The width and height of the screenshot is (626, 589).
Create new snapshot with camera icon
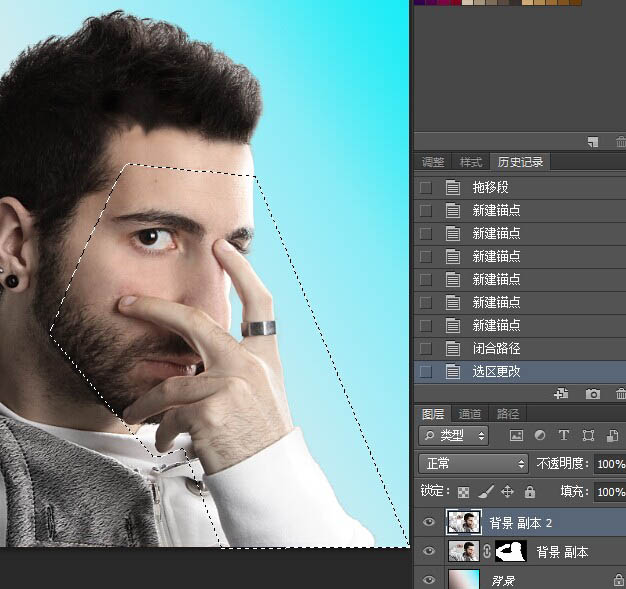(x=592, y=394)
